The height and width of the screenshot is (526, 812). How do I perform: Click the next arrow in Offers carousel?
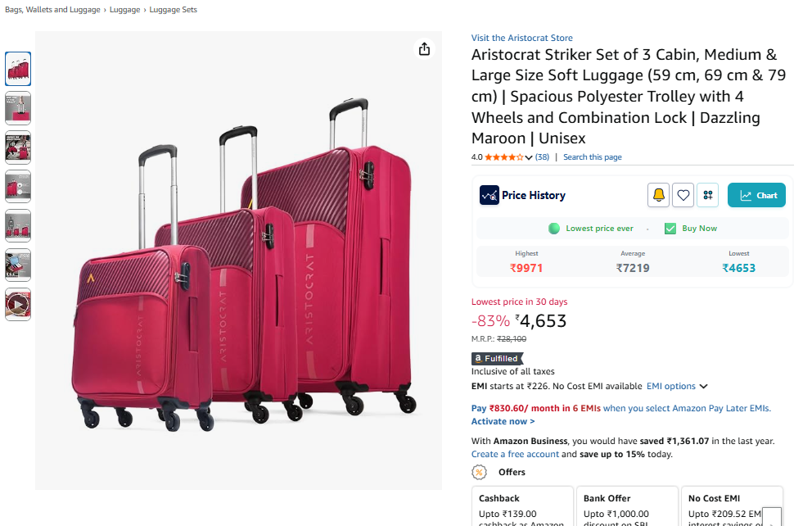(772, 519)
